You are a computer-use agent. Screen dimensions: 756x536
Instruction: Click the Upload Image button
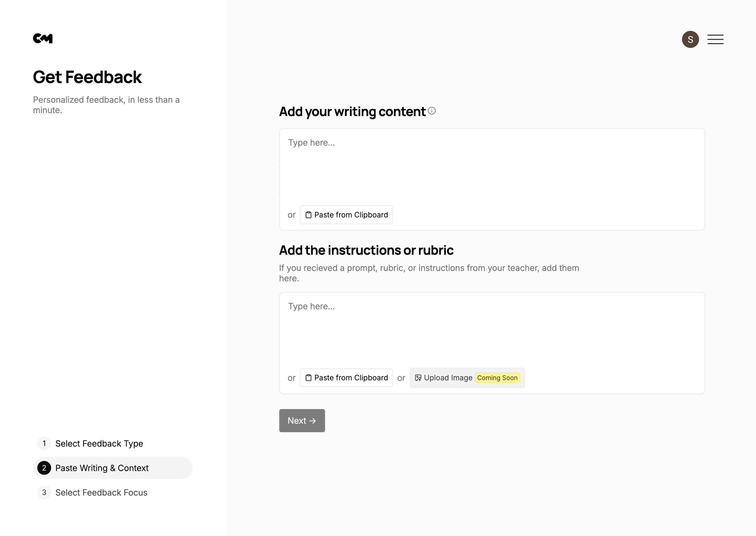coord(466,378)
